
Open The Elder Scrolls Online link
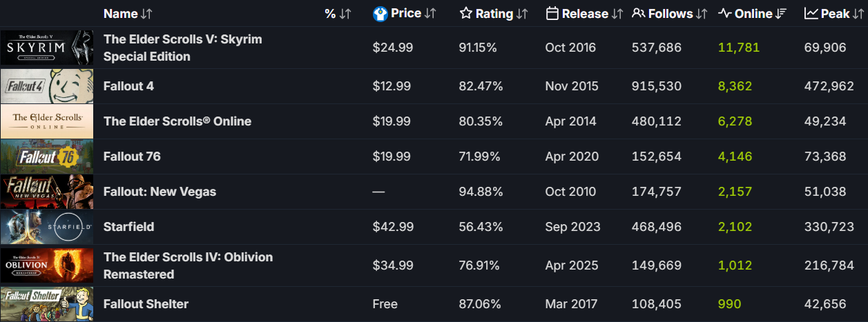[x=177, y=121]
